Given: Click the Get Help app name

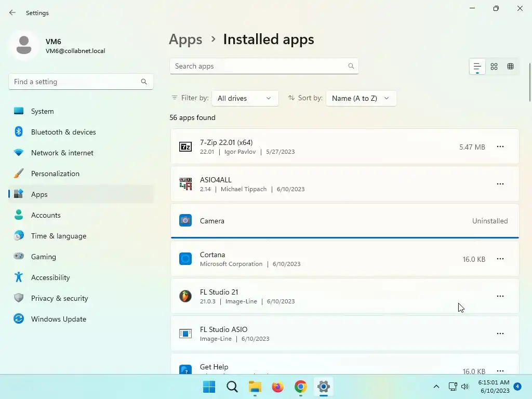Looking at the screenshot, I should (214, 367).
